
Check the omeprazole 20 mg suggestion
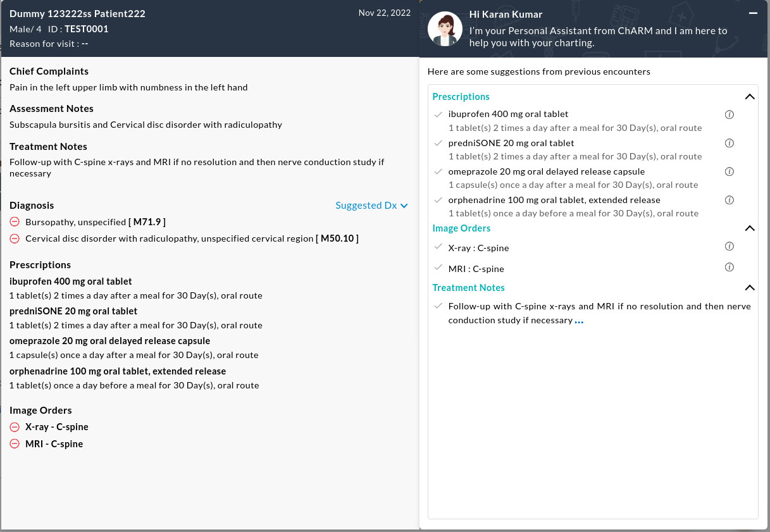[438, 171]
